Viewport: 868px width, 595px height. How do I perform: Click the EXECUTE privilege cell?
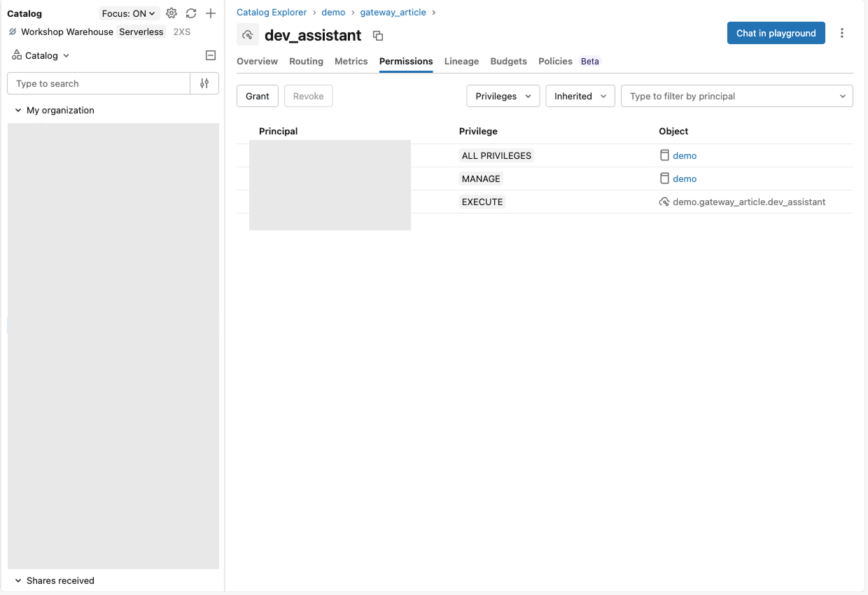coord(482,202)
